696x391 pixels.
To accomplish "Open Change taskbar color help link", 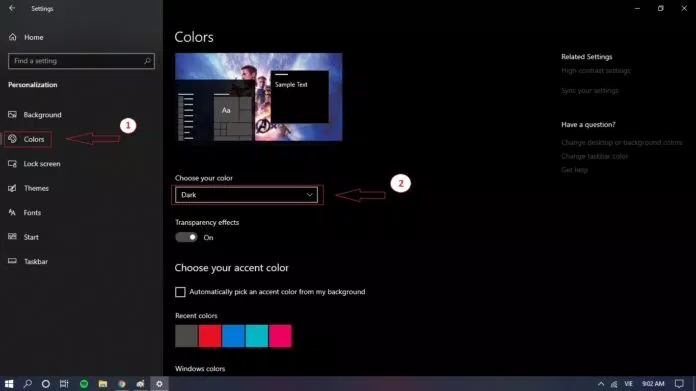I will click(x=594, y=156).
